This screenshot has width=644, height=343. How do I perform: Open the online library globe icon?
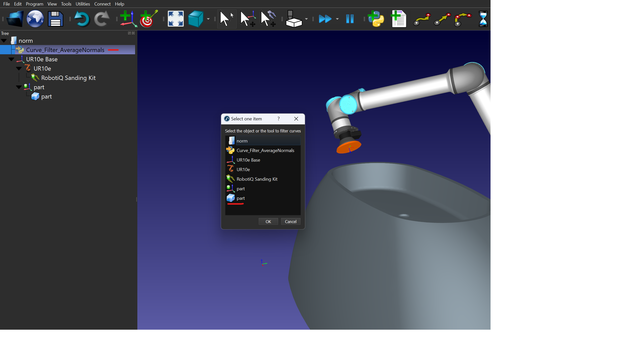(35, 19)
